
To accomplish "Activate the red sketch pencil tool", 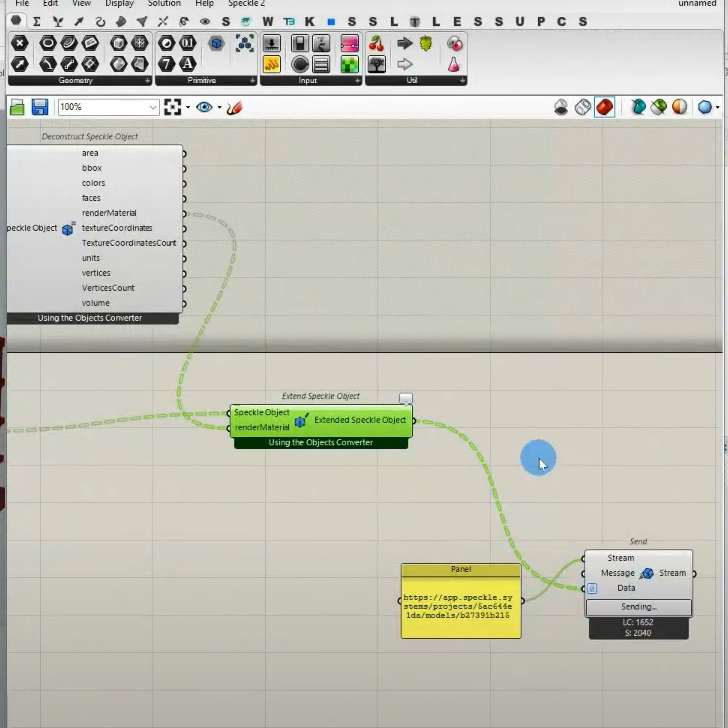I will (234, 108).
